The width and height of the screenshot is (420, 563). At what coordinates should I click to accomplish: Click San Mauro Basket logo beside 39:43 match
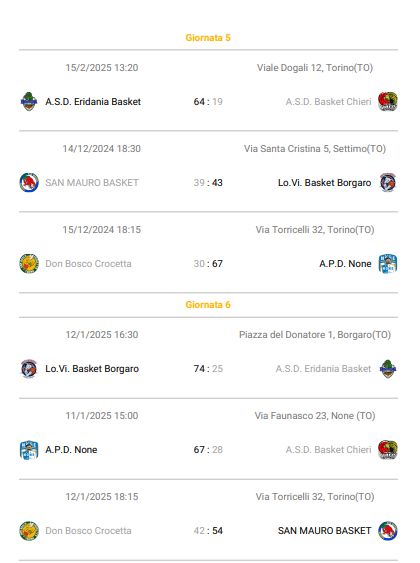pos(29,182)
